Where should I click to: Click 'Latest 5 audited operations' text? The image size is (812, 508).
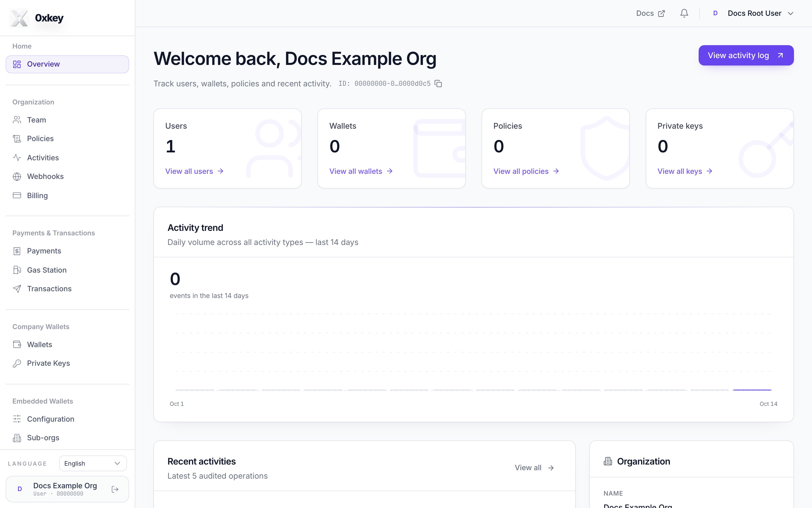(x=217, y=476)
